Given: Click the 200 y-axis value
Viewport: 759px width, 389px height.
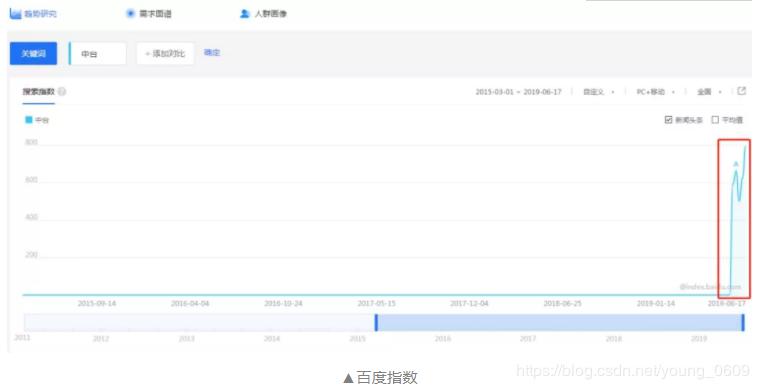Looking at the screenshot, I should (31, 254).
